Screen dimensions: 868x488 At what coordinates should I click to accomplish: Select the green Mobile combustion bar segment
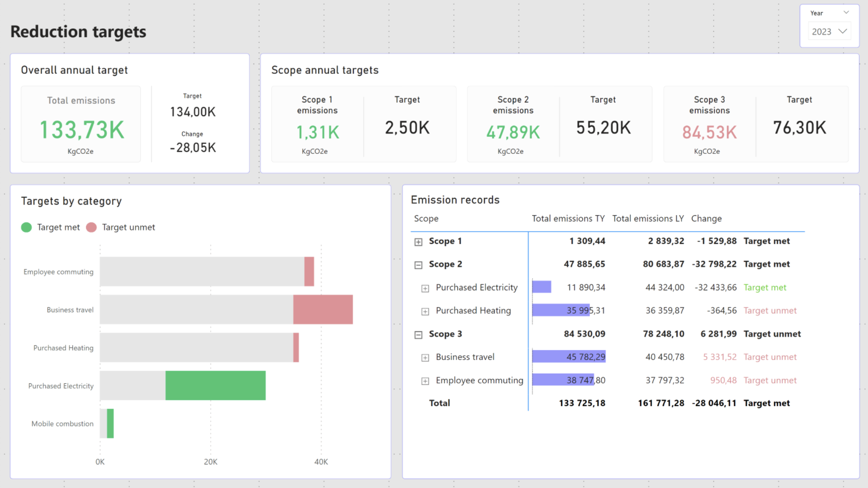click(x=110, y=424)
